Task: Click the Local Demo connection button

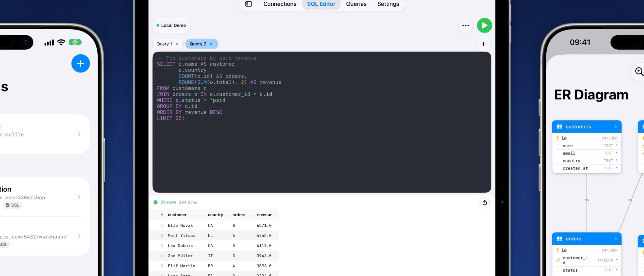Action: tap(171, 25)
